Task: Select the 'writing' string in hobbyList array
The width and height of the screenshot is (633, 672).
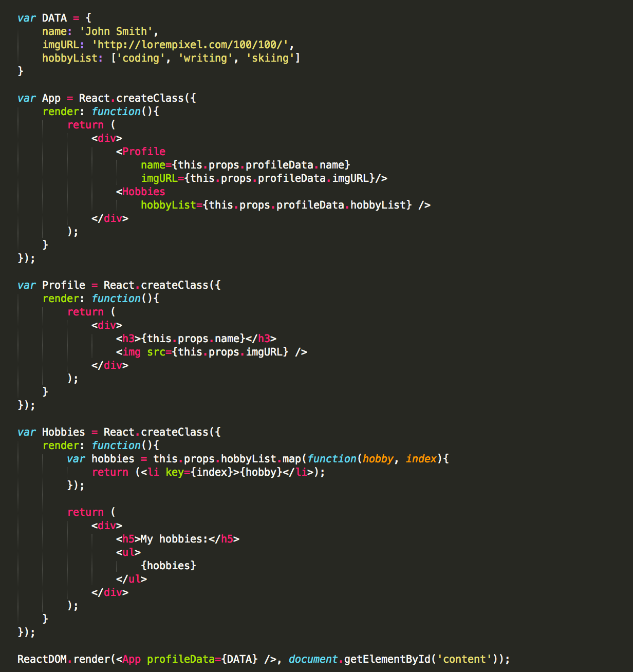Action: (x=205, y=58)
